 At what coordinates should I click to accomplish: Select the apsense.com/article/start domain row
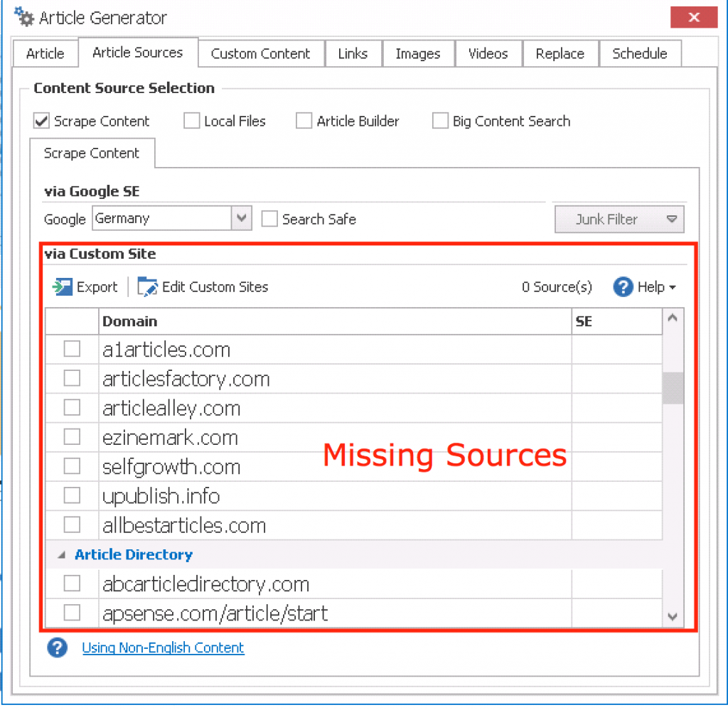coord(354,613)
